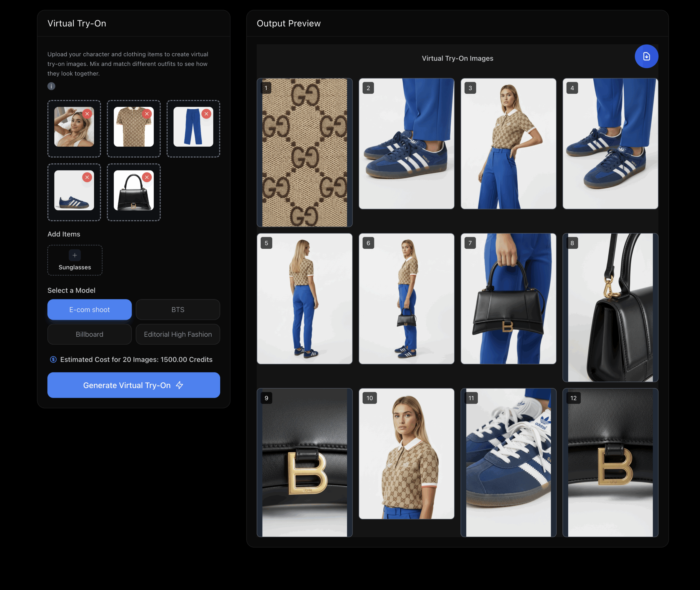Open output image 7 hand holding bag
This screenshot has width=700, height=590.
click(508, 299)
